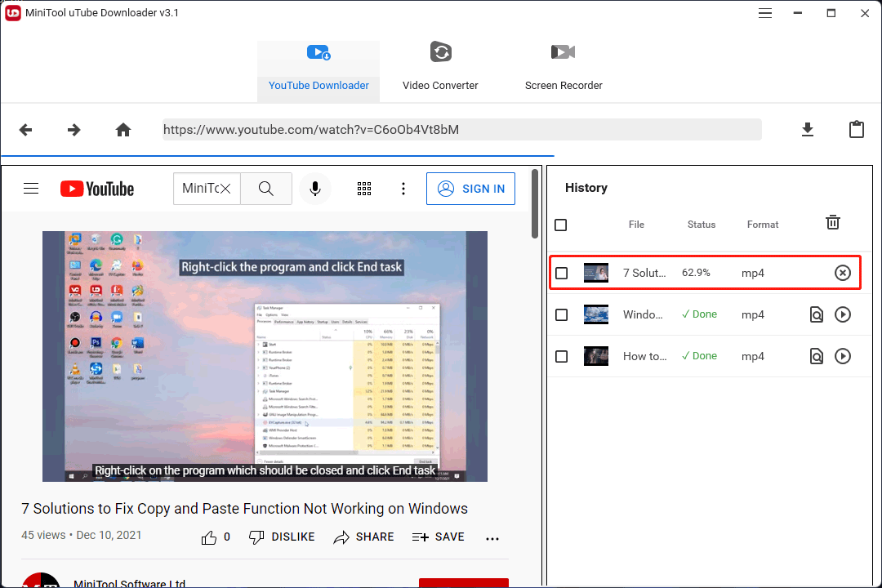The image size is (882, 588).
Task: Open the YouTube apps grid icon
Action: [x=364, y=189]
